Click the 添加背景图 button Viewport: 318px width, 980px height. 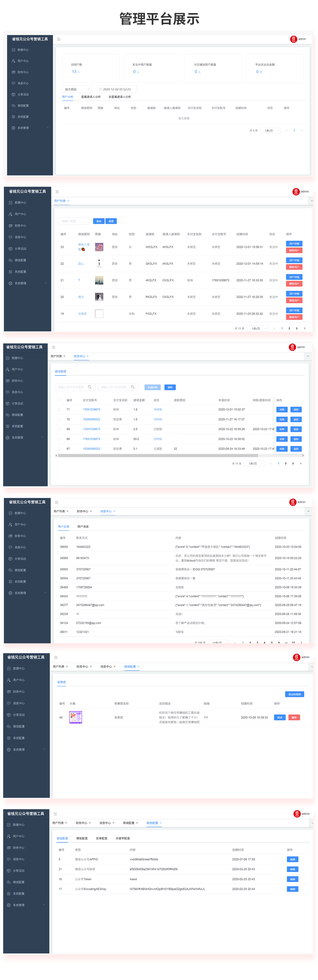[x=294, y=694]
